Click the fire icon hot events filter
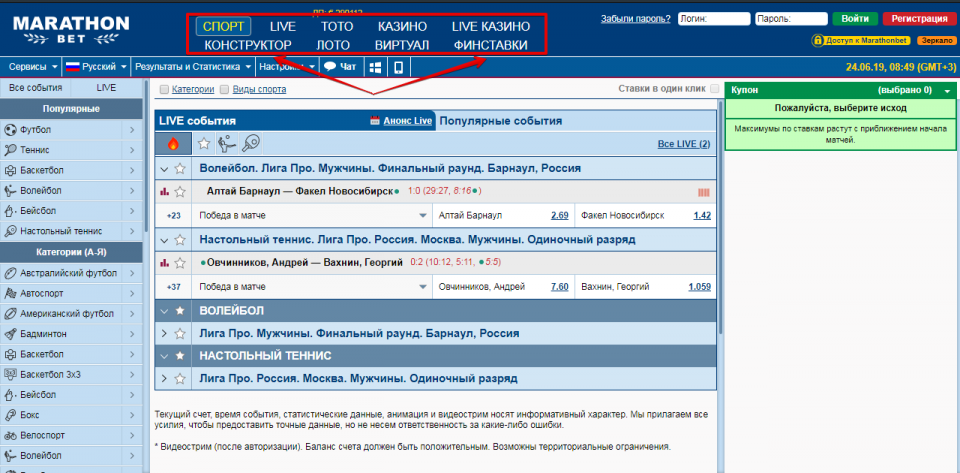The width and height of the screenshot is (960, 473). (173, 143)
